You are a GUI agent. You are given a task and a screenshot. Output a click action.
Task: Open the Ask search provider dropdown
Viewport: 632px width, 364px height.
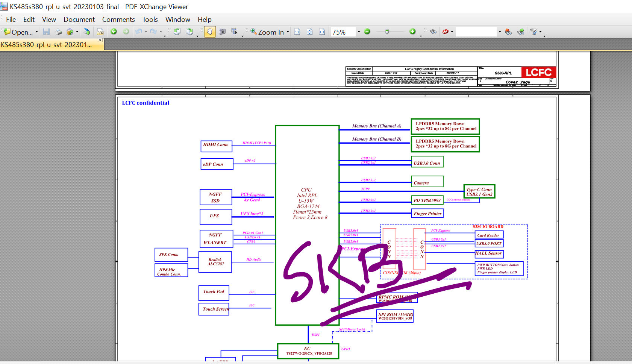click(x=452, y=32)
